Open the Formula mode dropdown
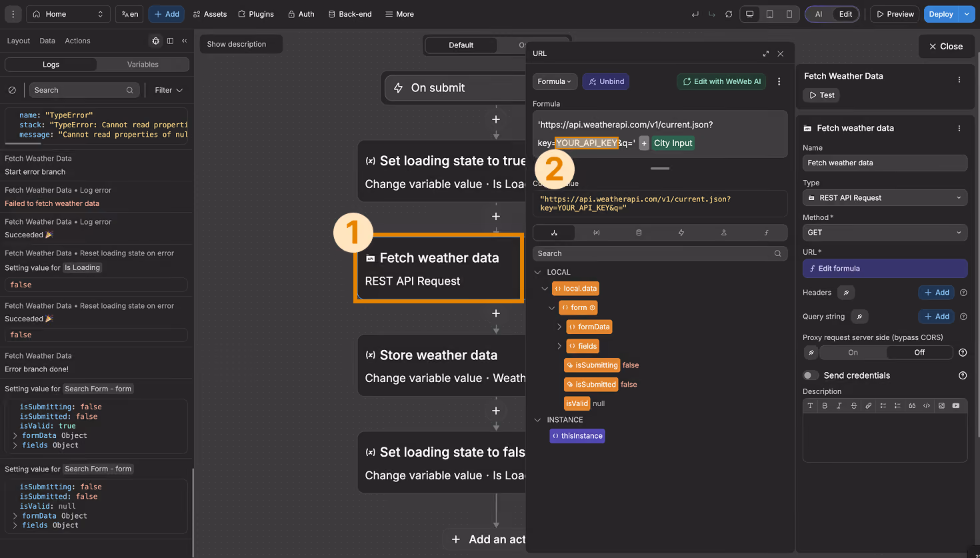The height and width of the screenshot is (558, 980). coord(555,81)
